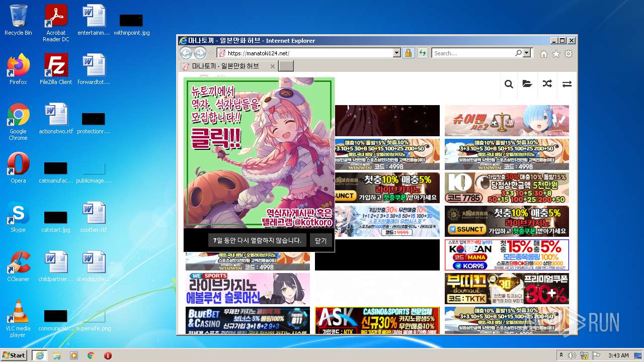Screen dimensions: 644x362
Task: Launch Acrobat Reader DC from desktop
Action: coord(56,23)
